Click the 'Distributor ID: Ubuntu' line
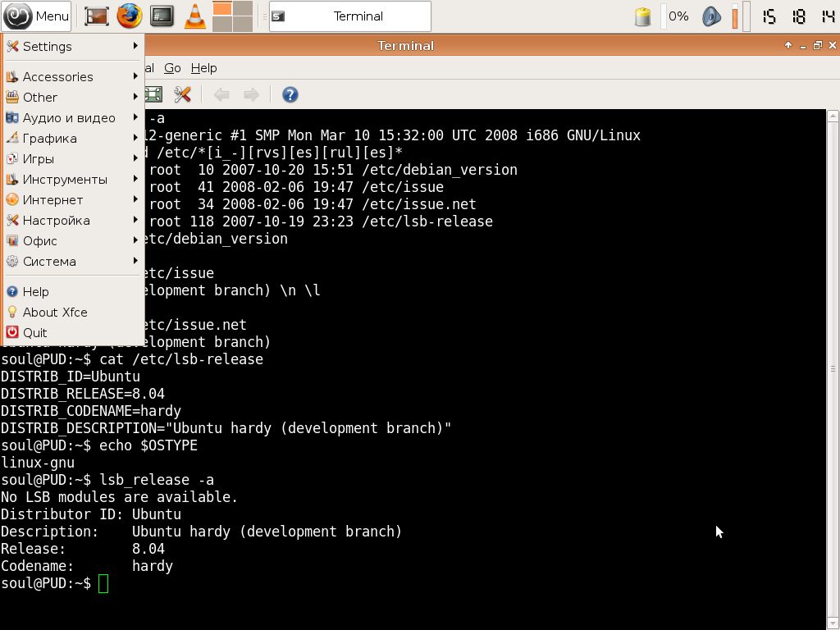Viewport: 840px width, 630px height. click(x=90, y=514)
